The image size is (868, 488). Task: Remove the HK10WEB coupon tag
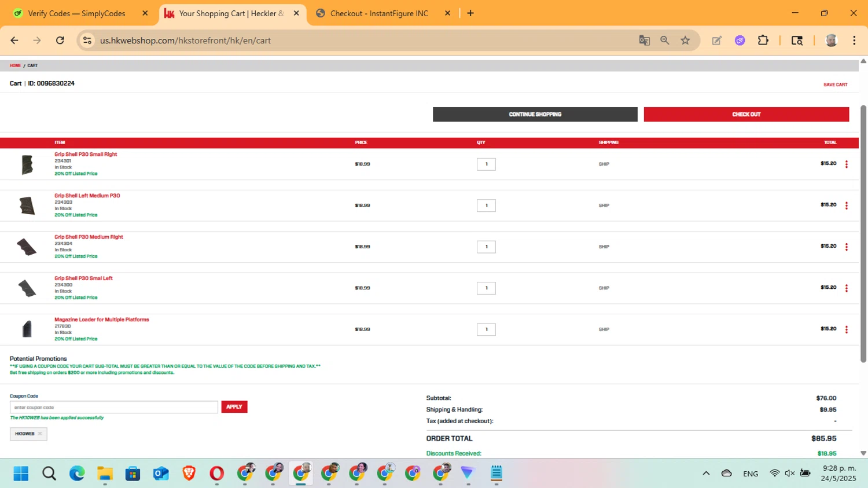point(40,434)
